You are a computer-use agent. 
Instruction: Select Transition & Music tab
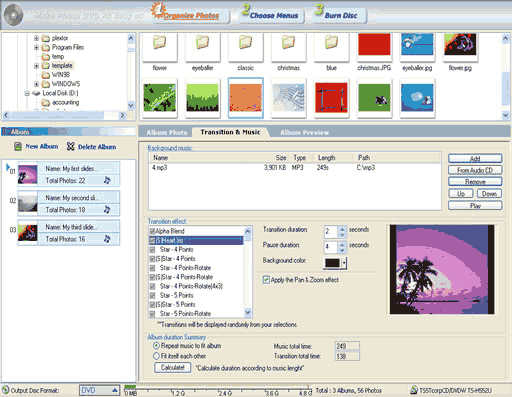(230, 132)
